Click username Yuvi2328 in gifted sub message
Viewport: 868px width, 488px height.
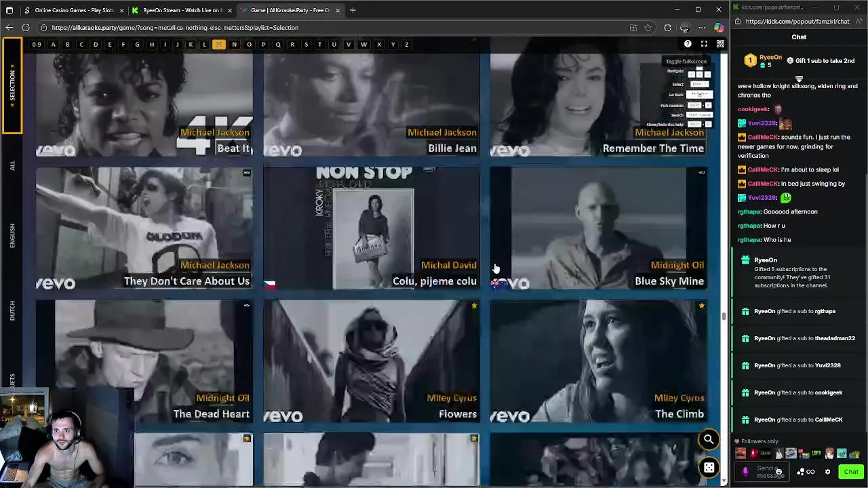pyautogui.click(x=827, y=365)
